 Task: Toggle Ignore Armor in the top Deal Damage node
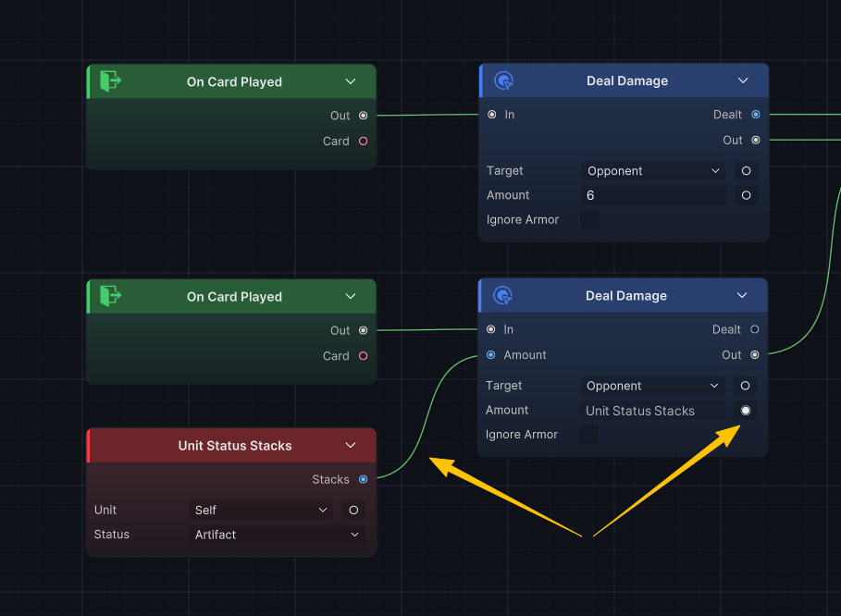click(590, 220)
